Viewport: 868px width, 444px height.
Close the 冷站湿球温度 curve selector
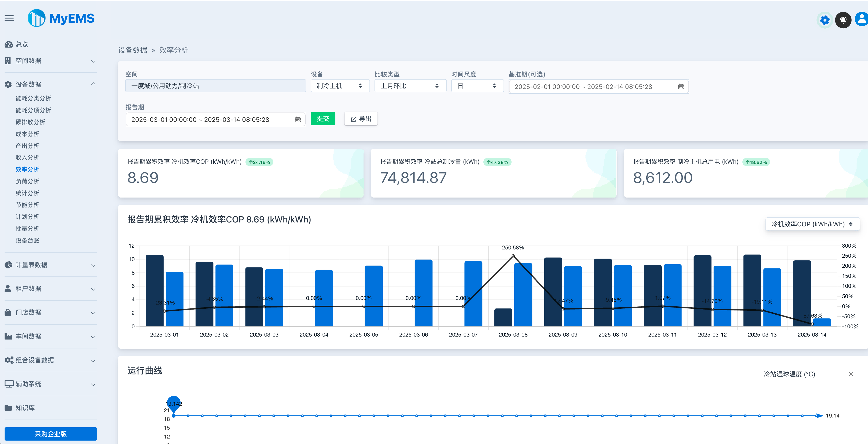coord(851,374)
